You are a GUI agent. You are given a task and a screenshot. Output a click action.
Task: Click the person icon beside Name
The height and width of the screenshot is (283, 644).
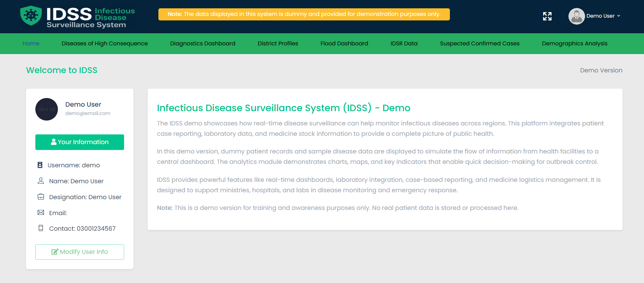pos(41,181)
